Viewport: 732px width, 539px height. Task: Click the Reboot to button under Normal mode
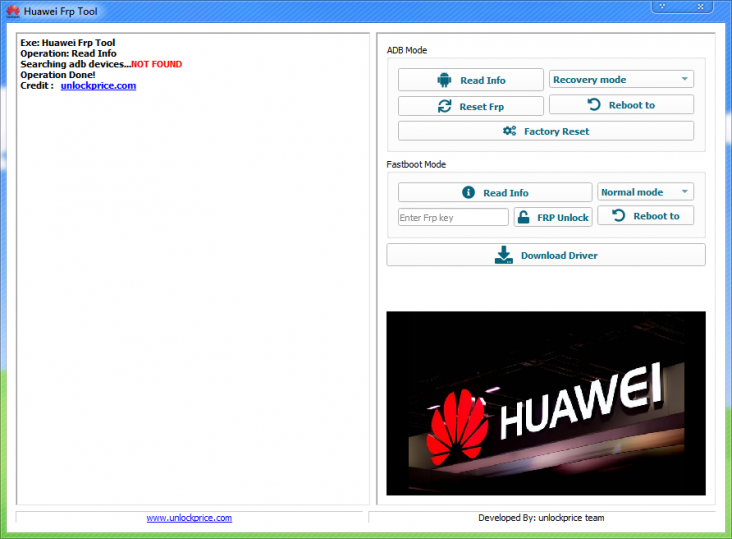[x=645, y=216]
